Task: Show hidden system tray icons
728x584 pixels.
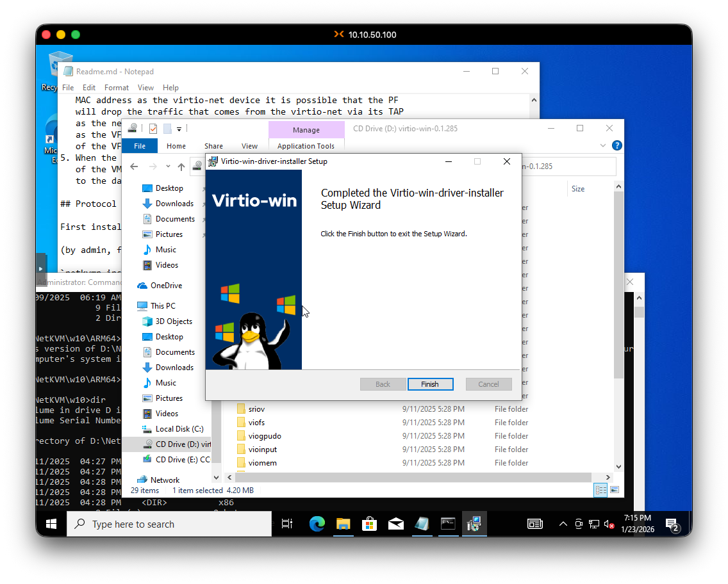Action: pyautogui.click(x=563, y=524)
